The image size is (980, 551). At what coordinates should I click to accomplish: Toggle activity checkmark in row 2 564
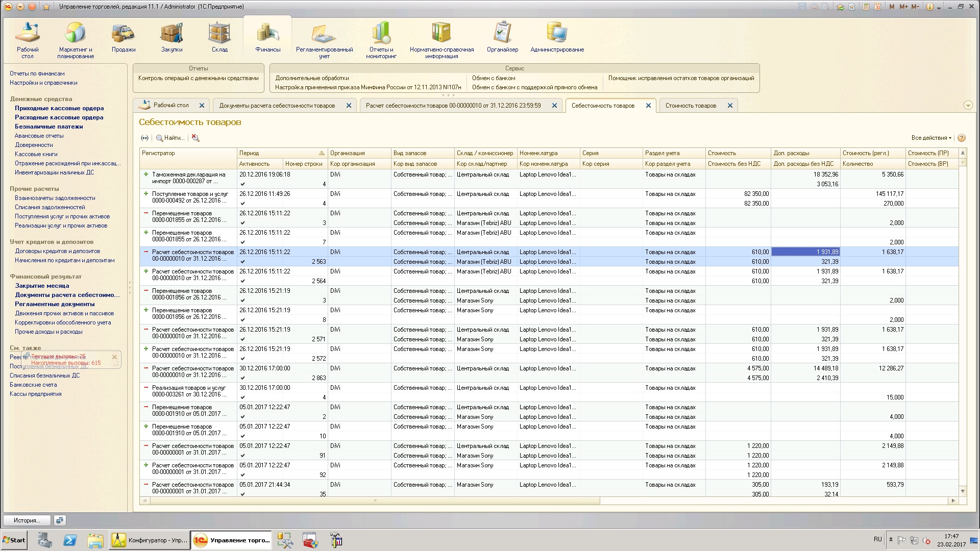[x=242, y=281]
